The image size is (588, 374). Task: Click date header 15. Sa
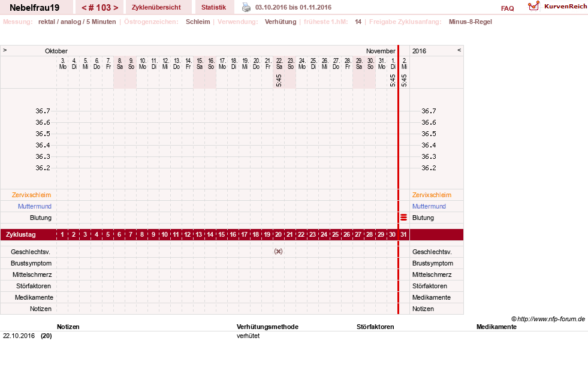[200, 64]
